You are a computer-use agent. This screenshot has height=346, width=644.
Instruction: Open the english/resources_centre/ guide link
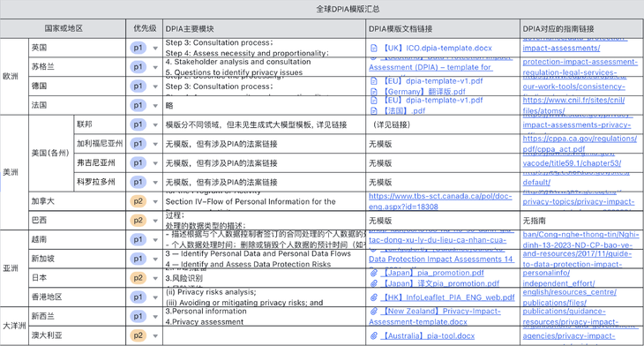click(569, 292)
